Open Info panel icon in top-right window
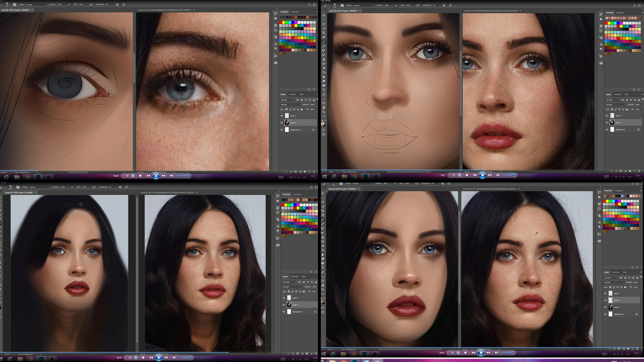The image size is (644, 362). (601, 31)
